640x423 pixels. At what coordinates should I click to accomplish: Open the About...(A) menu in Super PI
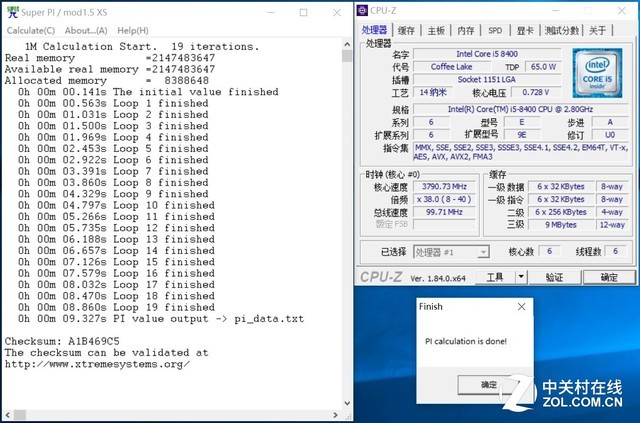point(86,31)
